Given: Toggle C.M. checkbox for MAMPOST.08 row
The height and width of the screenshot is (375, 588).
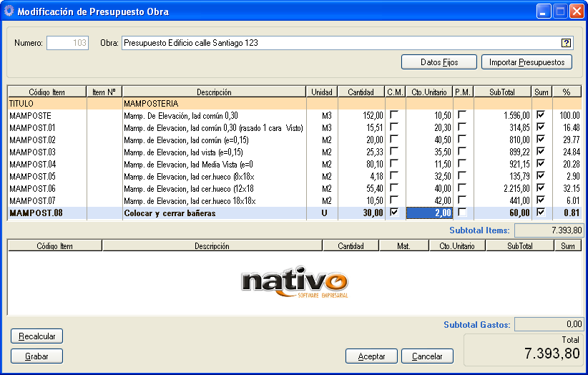Looking at the screenshot, I should tap(394, 213).
